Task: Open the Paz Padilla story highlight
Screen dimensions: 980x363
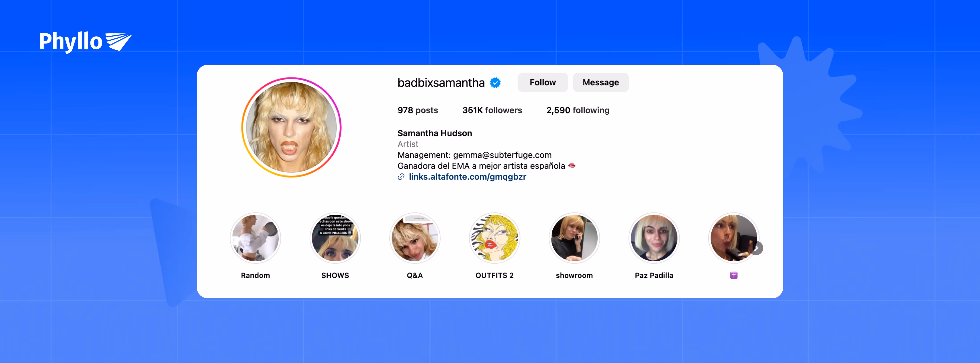Action: [654, 238]
